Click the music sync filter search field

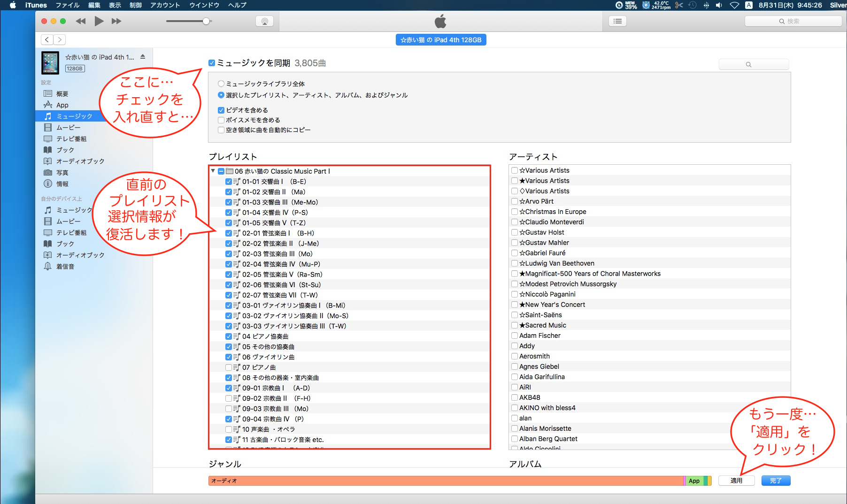click(754, 64)
